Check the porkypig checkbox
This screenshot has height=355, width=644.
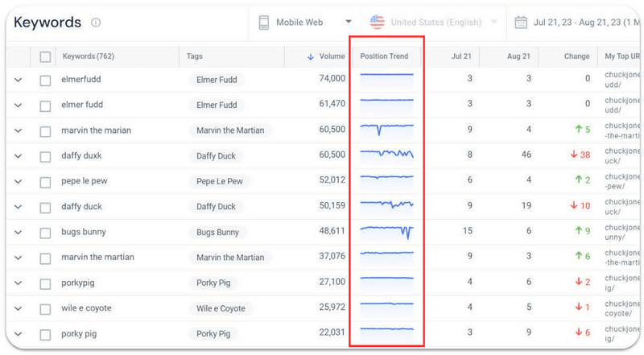tap(45, 284)
